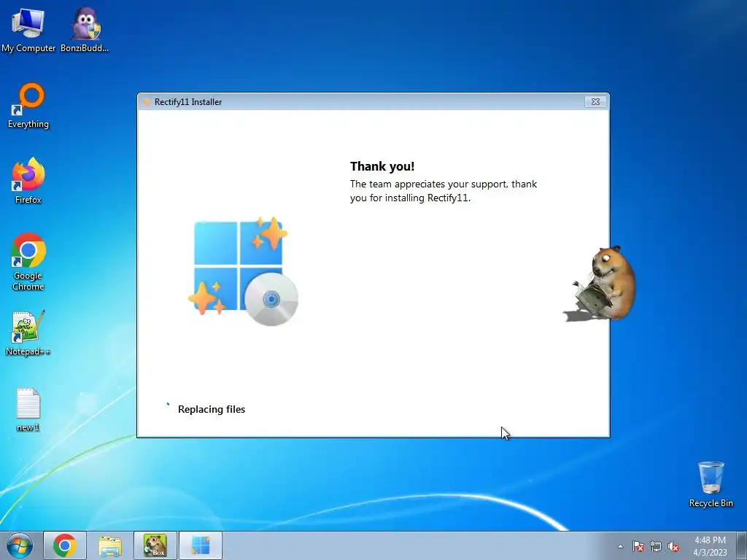Select the BonziBuddy desktop icon

[x=85, y=29]
